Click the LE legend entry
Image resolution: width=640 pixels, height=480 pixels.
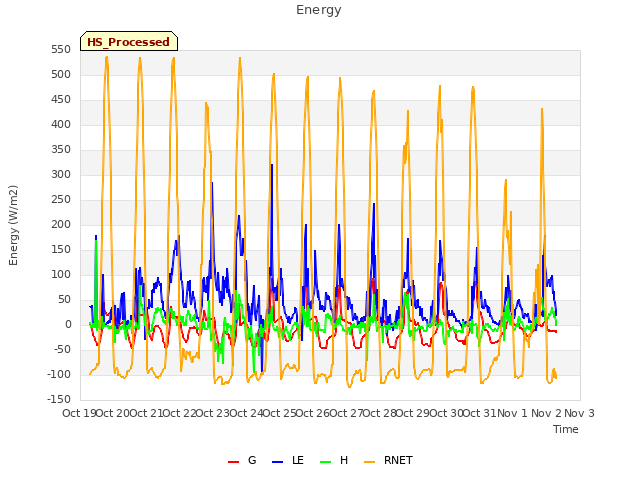pos(288,460)
